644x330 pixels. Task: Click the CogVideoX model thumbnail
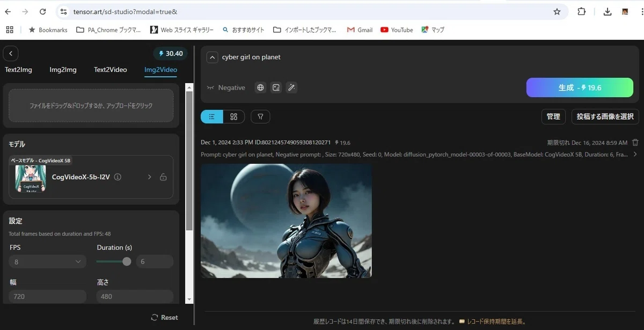tap(31, 178)
